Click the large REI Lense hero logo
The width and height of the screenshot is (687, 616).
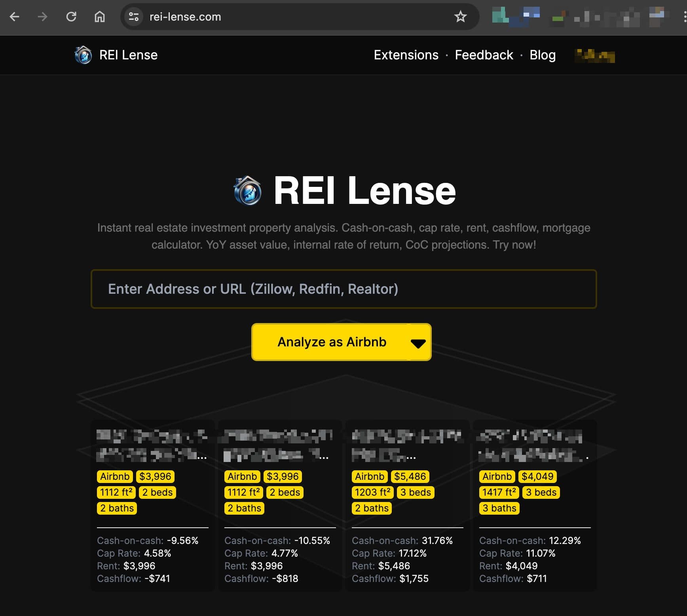[247, 190]
